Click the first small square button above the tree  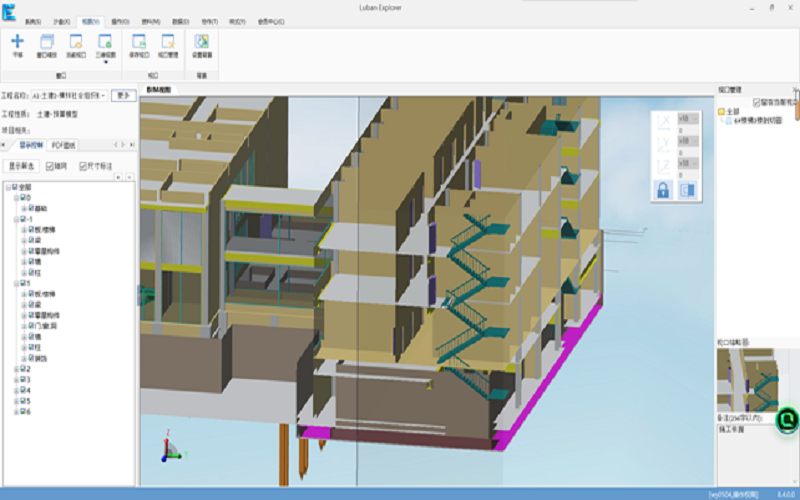pyautogui.click(x=118, y=177)
